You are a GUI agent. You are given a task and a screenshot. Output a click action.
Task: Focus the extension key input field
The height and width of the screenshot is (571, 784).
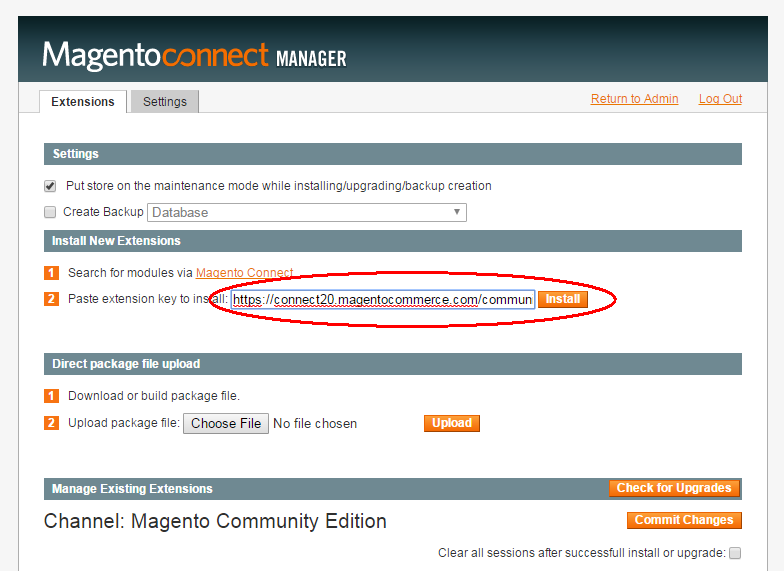tap(382, 299)
